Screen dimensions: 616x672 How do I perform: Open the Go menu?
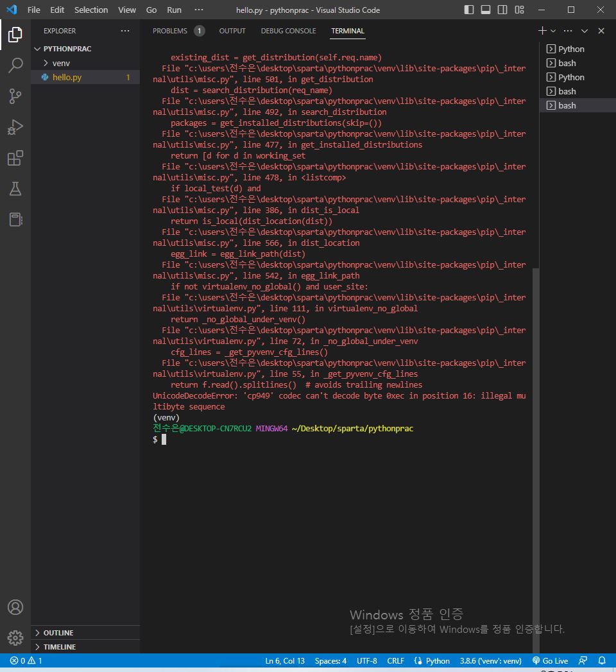pos(151,10)
